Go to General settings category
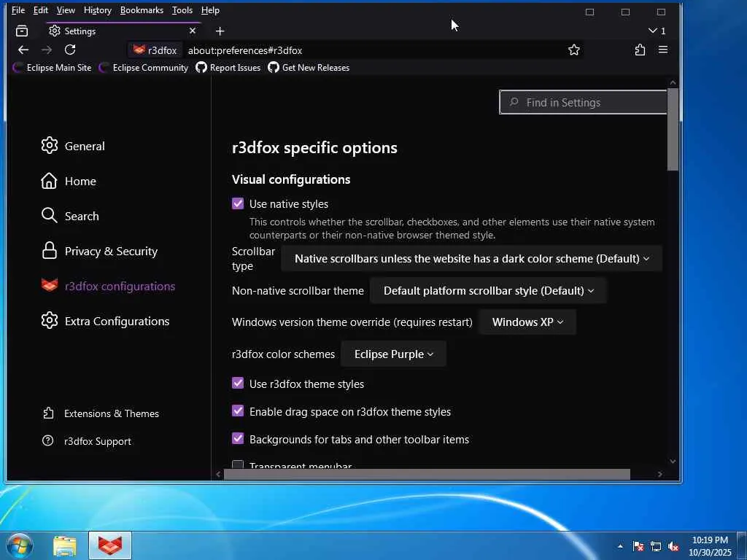 pos(73,146)
